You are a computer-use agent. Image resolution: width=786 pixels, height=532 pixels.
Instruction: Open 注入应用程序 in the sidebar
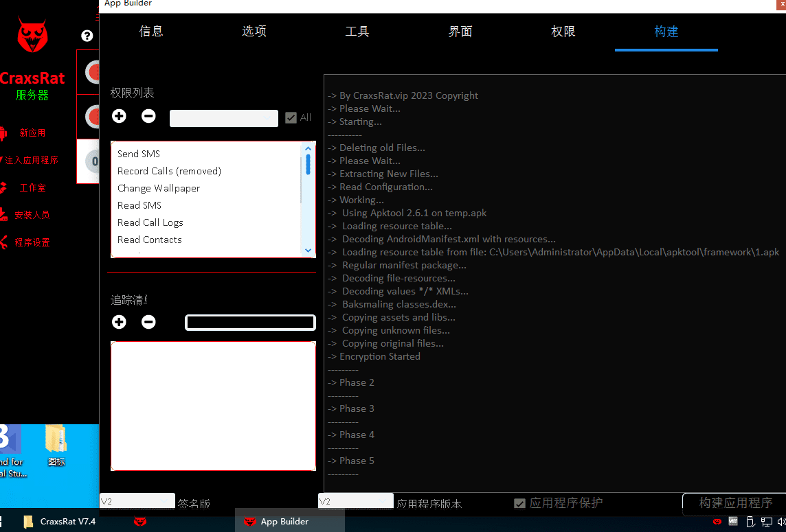click(x=32, y=161)
